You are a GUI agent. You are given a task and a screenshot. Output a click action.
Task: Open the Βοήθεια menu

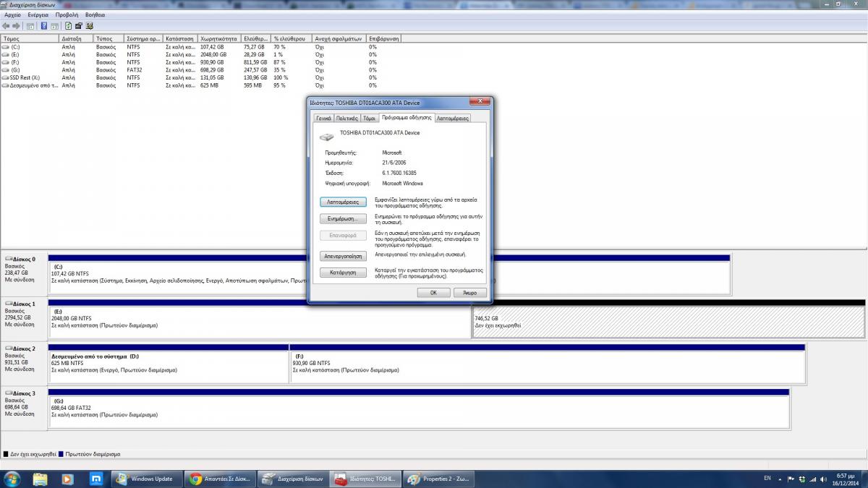click(x=95, y=14)
